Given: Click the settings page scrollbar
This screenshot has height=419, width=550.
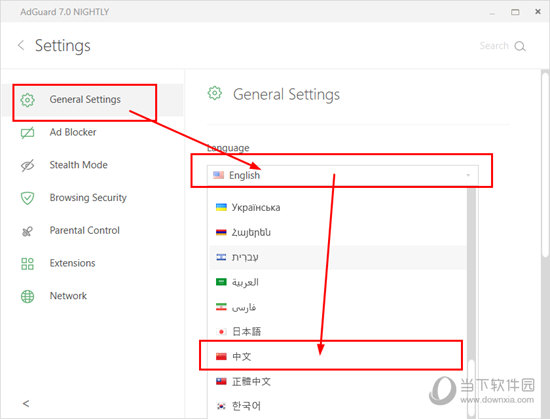Looking at the screenshot, I should pos(545,165).
